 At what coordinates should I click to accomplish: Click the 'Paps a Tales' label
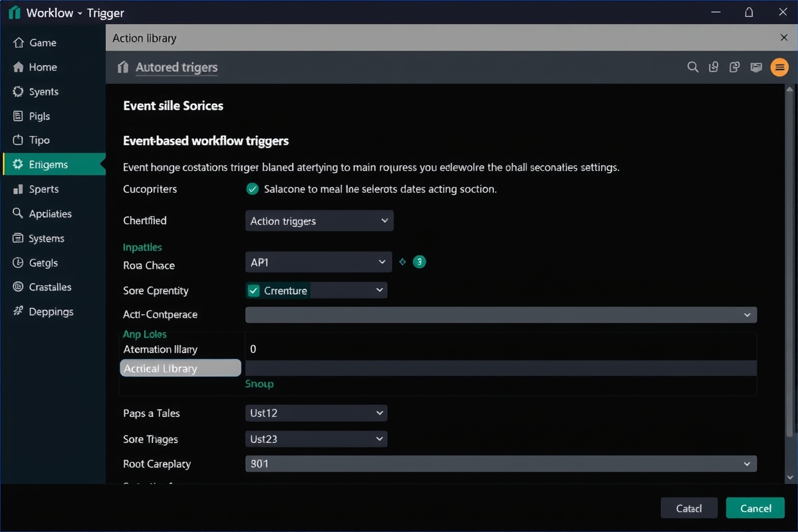click(152, 413)
